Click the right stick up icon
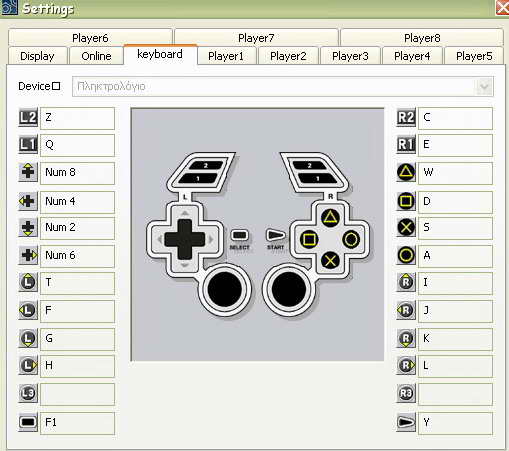Image resolution: width=509 pixels, height=451 pixels. point(406,282)
